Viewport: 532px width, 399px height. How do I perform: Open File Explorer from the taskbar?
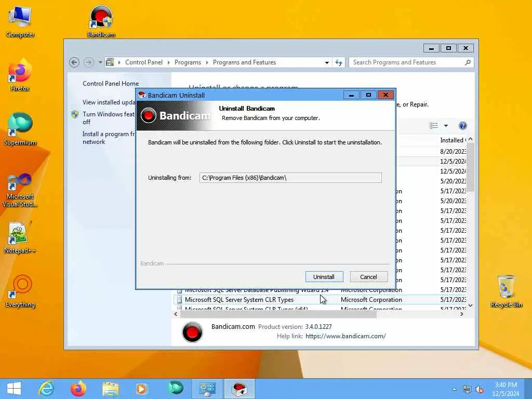(110, 389)
